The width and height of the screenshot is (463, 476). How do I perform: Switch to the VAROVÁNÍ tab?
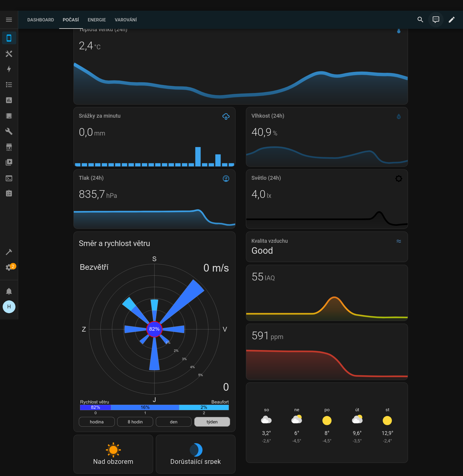click(125, 20)
